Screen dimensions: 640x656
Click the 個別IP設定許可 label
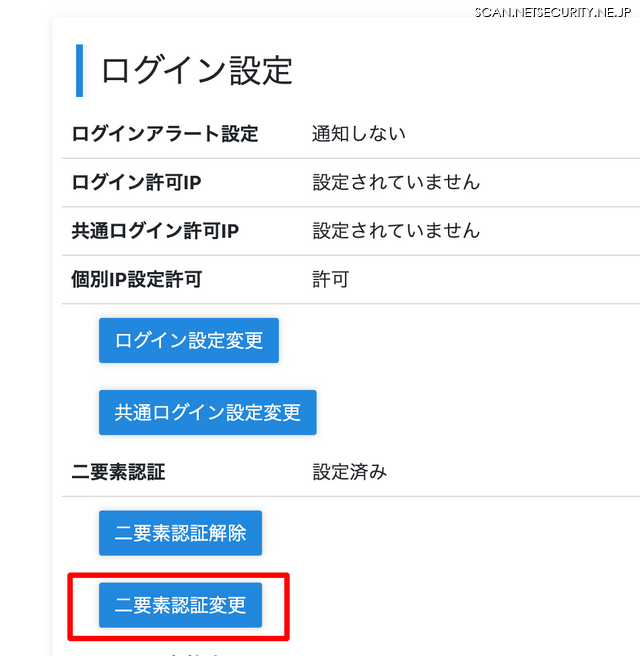[x=137, y=279]
